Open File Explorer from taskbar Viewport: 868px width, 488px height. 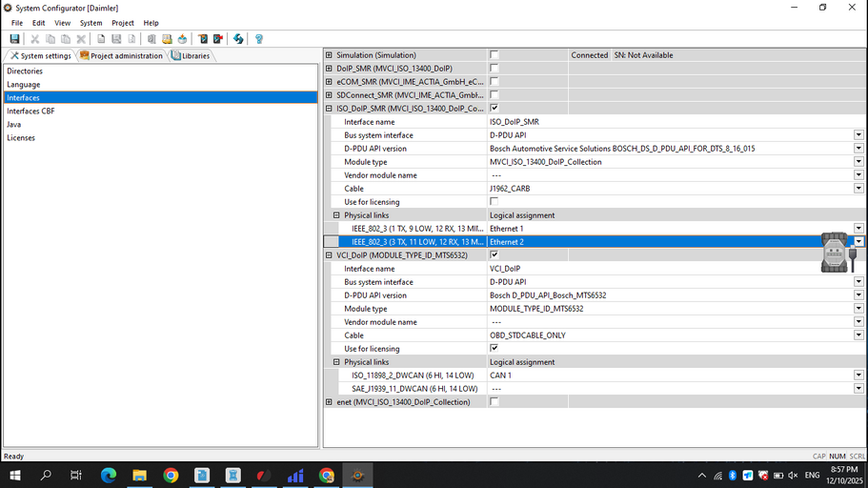tap(139, 476)
